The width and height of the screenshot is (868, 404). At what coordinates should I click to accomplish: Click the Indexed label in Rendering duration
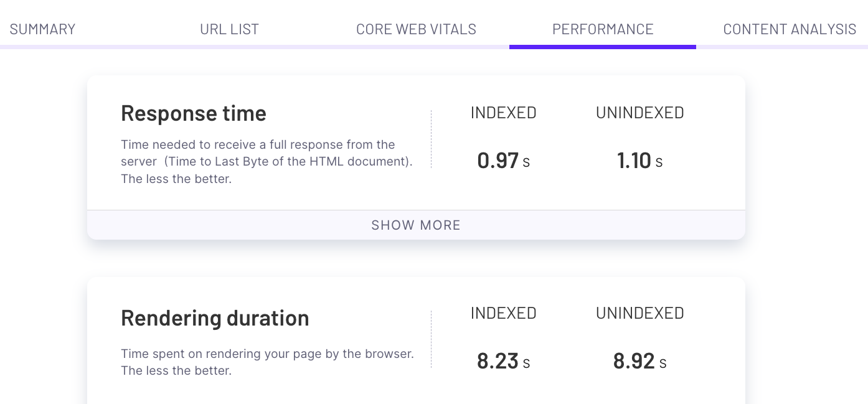click(x=503, y=313)
